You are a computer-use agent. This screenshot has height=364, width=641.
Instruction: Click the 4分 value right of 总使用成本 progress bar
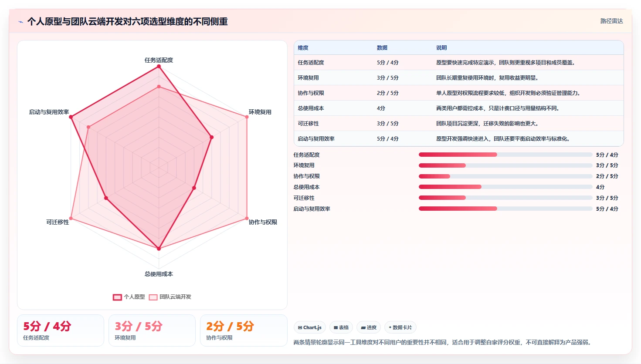(x=600, y=187)
